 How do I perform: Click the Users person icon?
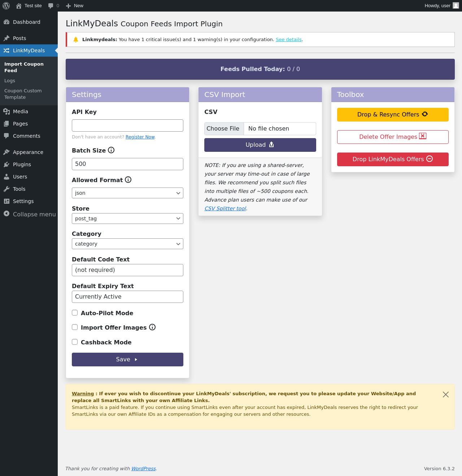click(6, 177)
